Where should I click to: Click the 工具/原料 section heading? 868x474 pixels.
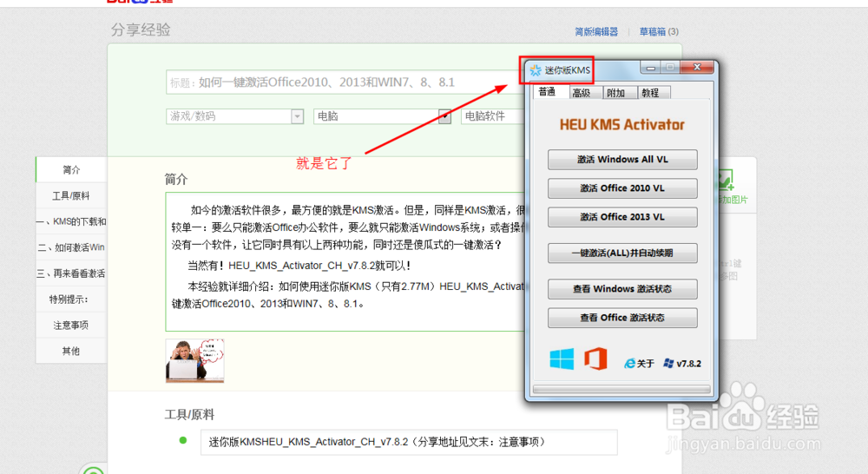pos(189,415)
